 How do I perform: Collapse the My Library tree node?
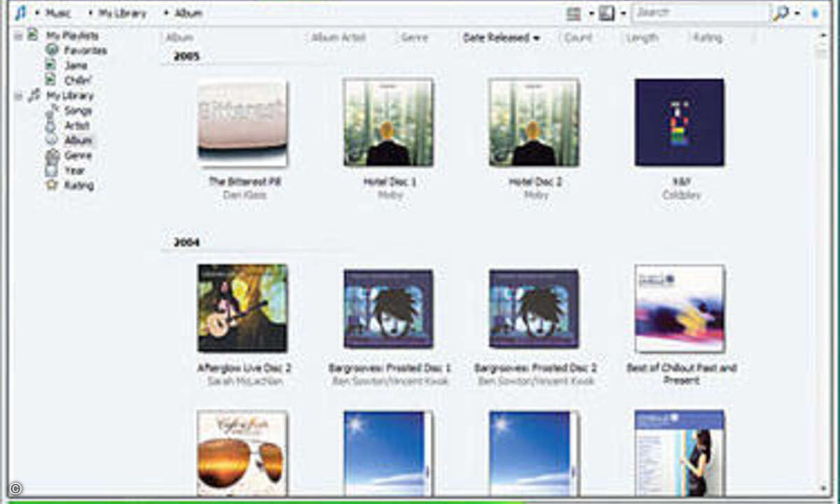[18, 95]
